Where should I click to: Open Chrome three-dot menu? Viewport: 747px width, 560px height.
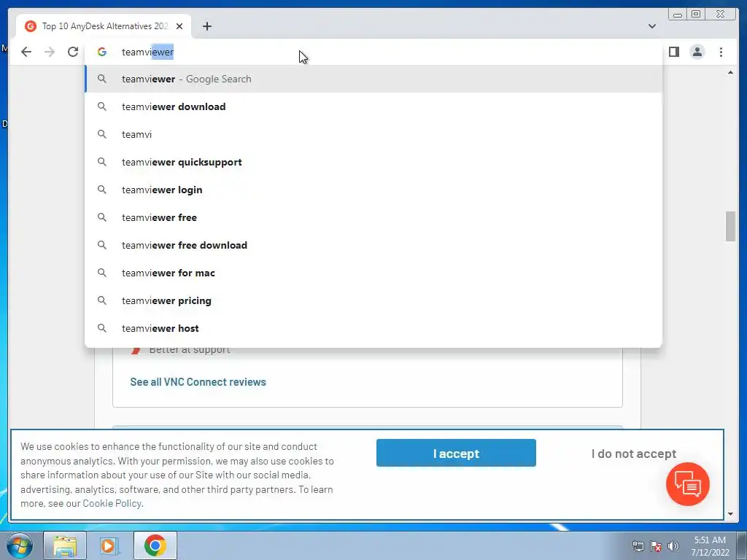[x=721, y=52]
